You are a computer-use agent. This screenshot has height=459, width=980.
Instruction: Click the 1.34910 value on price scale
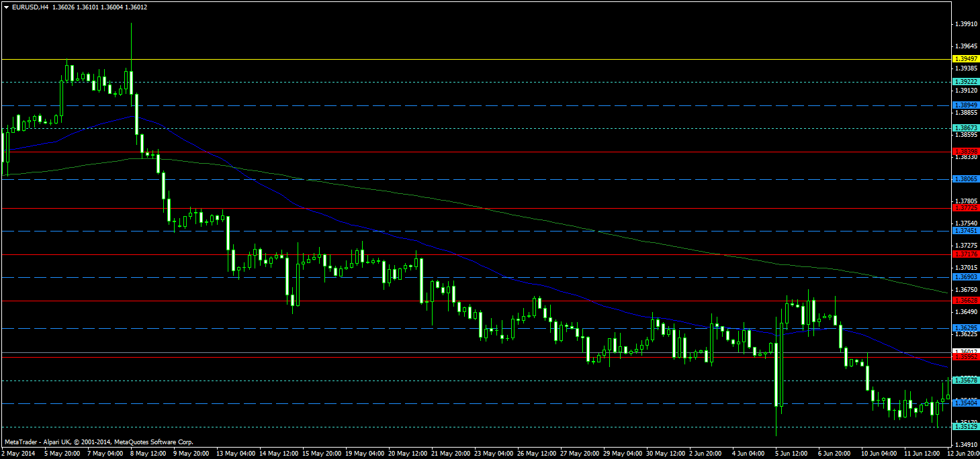pyautogui.click(x=965, y=444)
